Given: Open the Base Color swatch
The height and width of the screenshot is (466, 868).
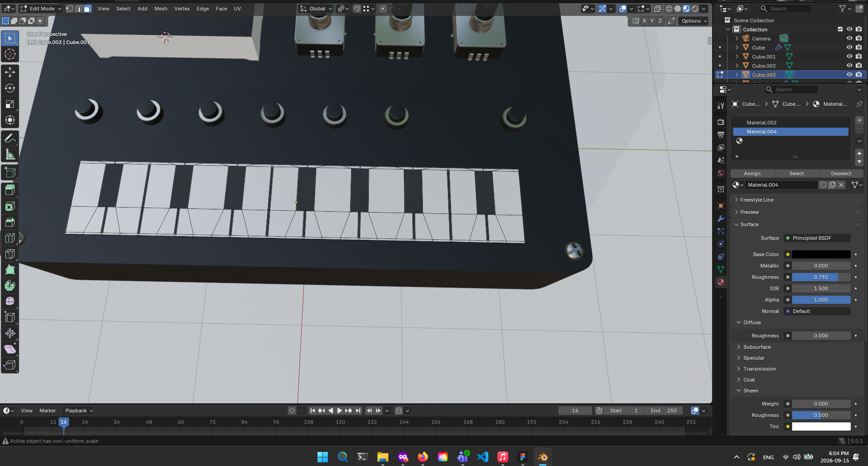Looking at the screenshot, I should click(821, 254).
